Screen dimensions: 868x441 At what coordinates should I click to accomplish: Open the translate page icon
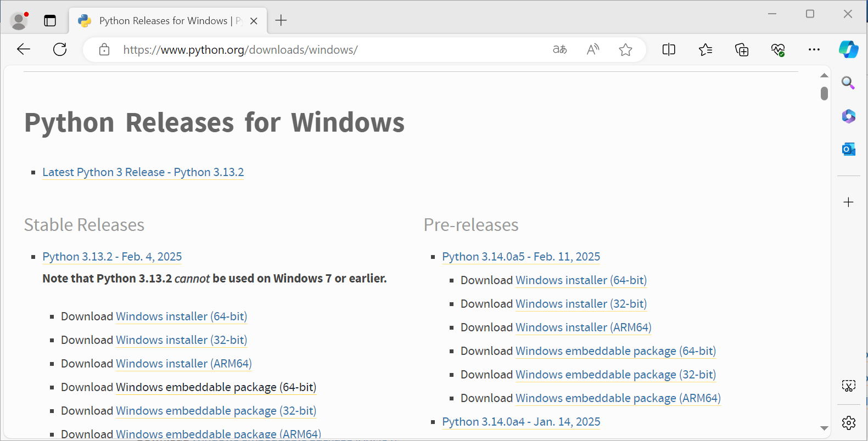tap(559, 49)
